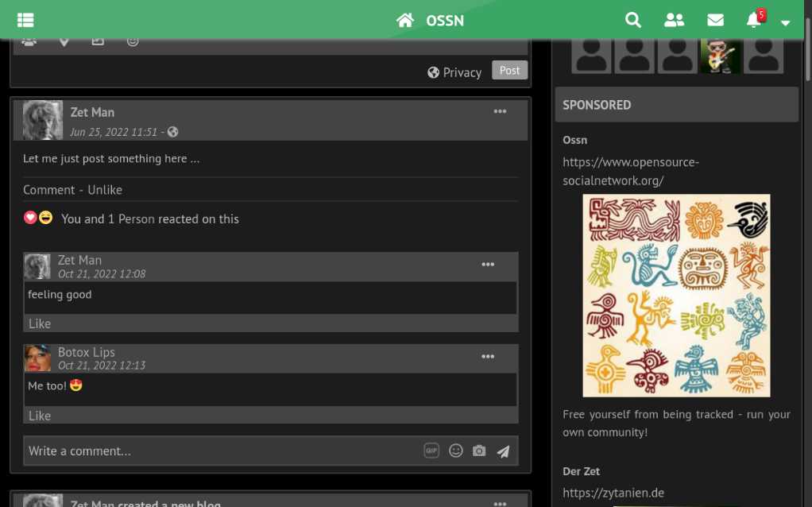Click the 'Free yourself from being tracked' ad text
Screen dimensions: 812x507
click(676, 423)
